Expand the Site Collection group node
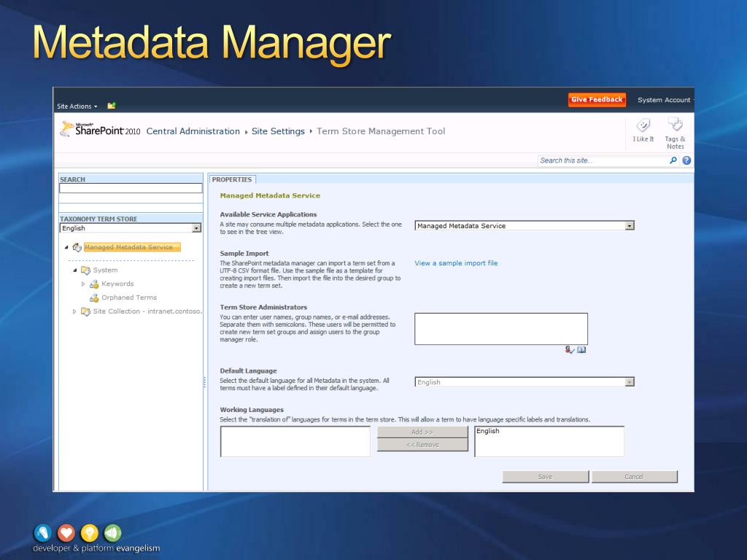This screenshot has width=747, height=560. (74, 311)
